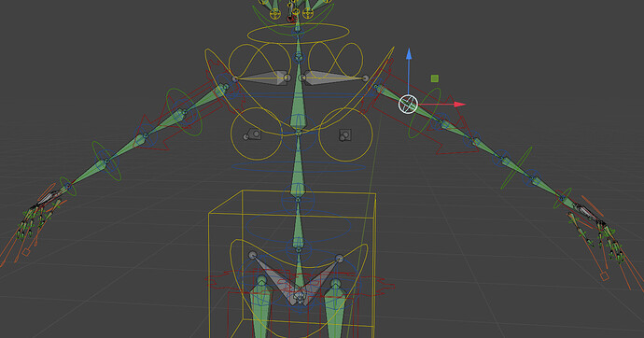Select the right gray clavicle bone
Viewport: 644px width, 338px height.
coord(334,77)
